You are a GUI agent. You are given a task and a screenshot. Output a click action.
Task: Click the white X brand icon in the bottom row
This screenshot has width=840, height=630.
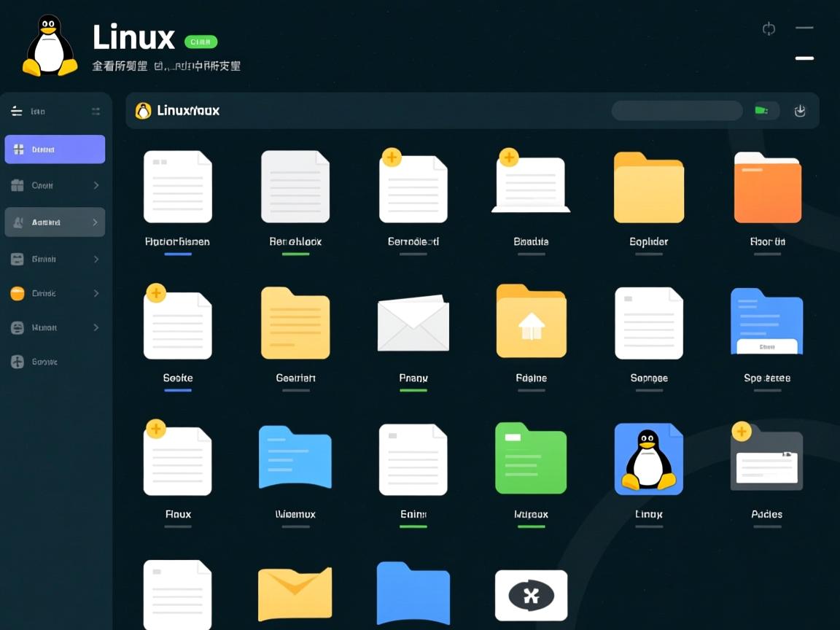pos(531,595)
